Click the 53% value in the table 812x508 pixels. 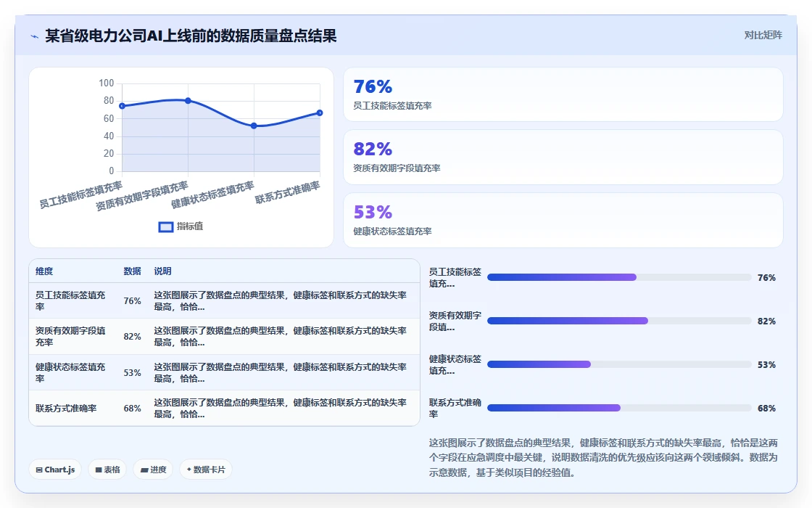click(132, 373)
